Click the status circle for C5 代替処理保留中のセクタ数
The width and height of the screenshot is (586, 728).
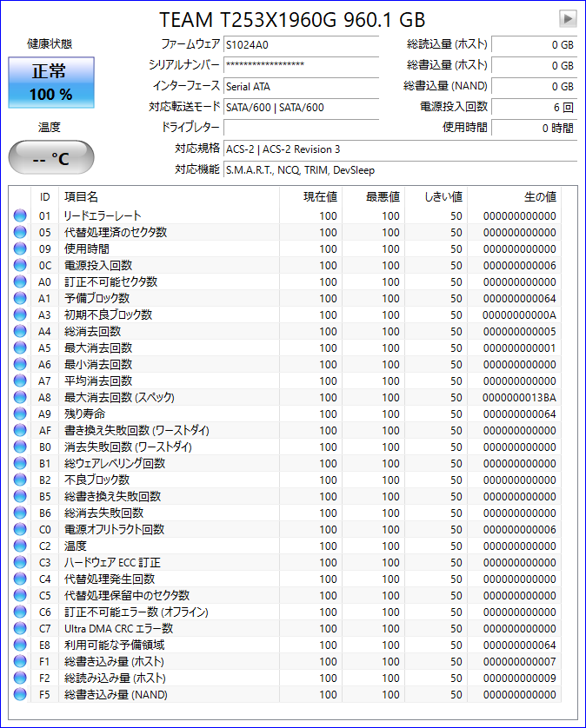(20, 595)
